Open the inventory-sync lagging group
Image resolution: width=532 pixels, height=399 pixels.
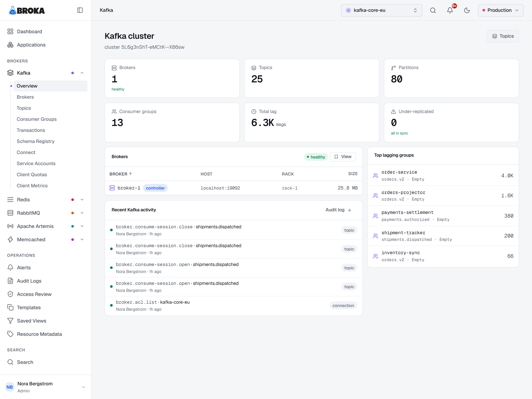point(443,256)
